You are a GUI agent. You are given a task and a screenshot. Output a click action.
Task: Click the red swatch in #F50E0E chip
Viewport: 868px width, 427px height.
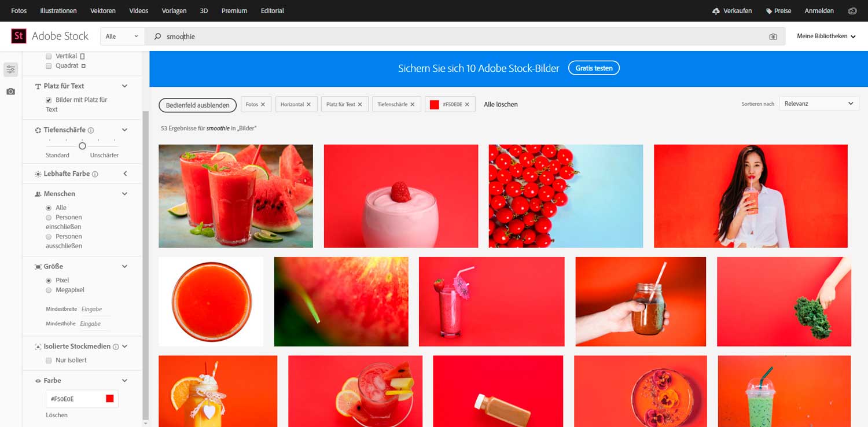[x=435, y=105]
